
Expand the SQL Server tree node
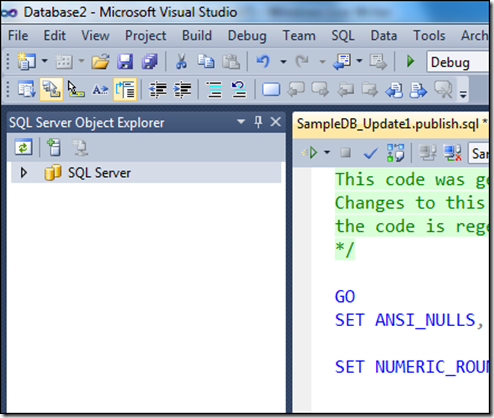pyautogui.click(x=23, y=173)
